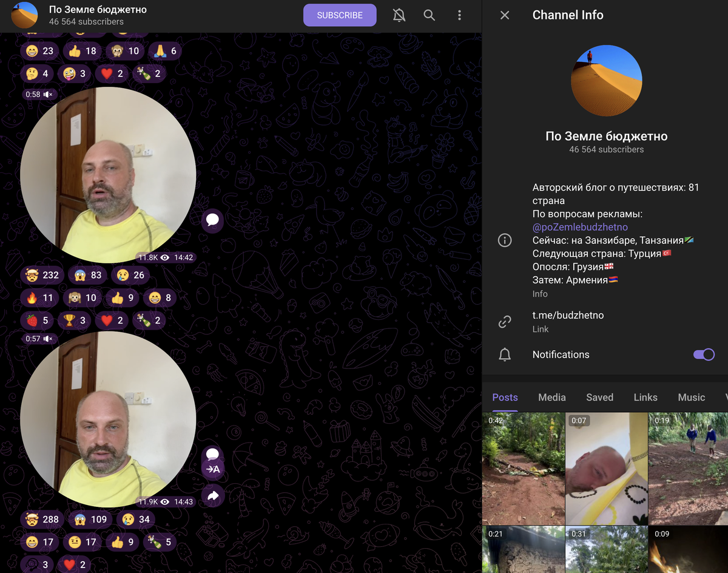The height and width of the screenshot is (573, 728).
Task: Play the 0:58 round video message
Action: coord(108,175)
